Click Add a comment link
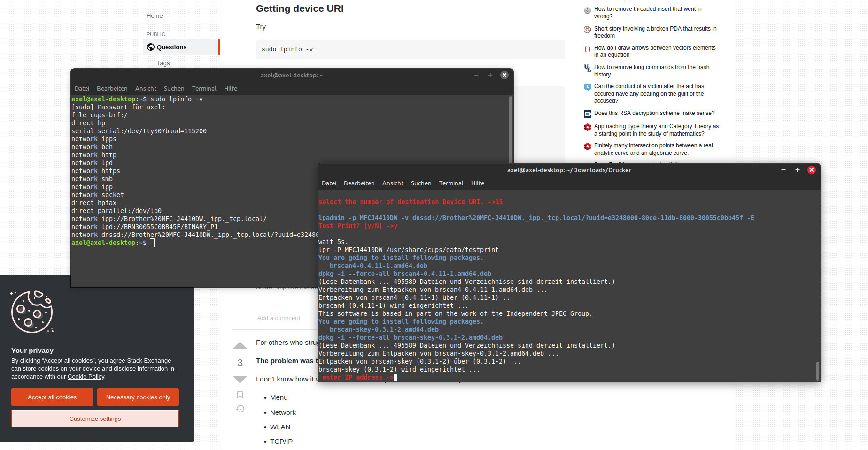The image size is (868, 450). point(279,318)
